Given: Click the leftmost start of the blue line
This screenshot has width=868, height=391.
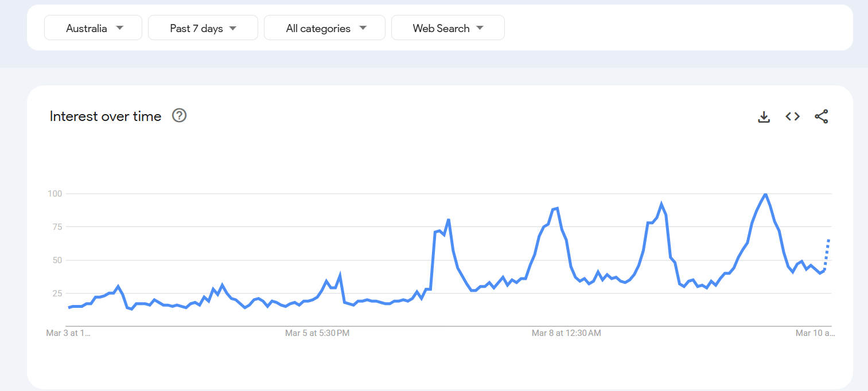Looking at the screenshot, I should pyautogui.click(x=69, y=307).
